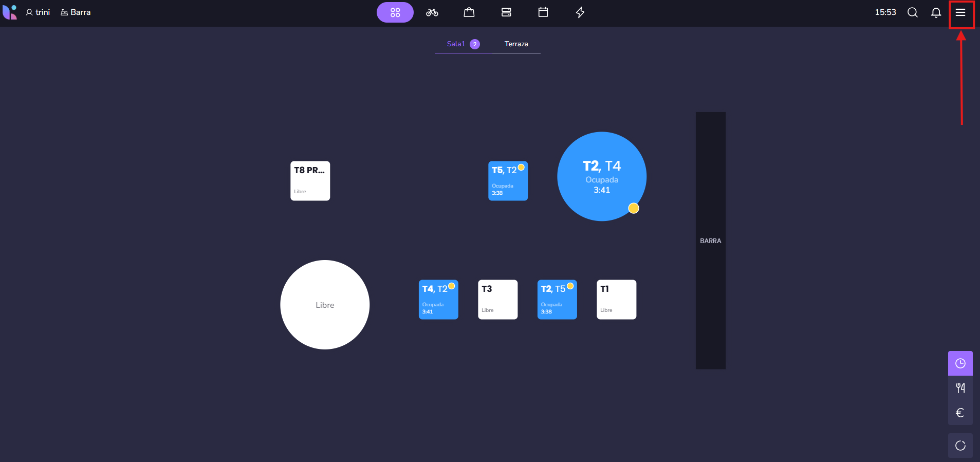Toggle the clock time view button
The height and width of the screenshot is (462, 980).
pos(960,363)
